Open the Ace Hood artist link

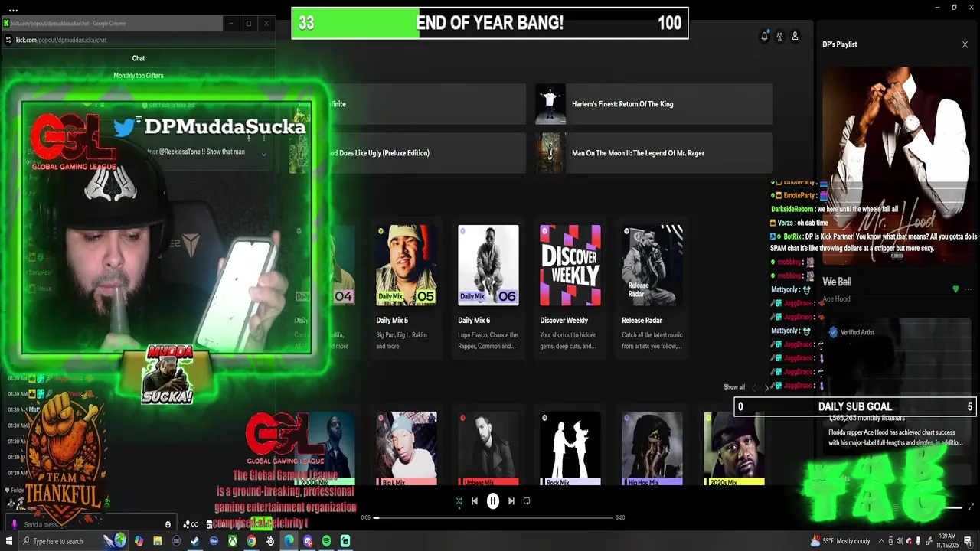click(836, 299)
